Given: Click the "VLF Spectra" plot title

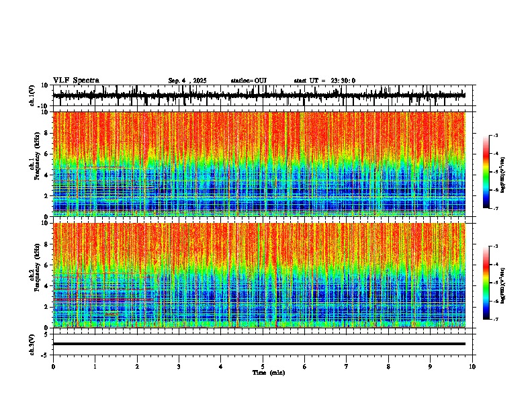Looking at the screenshot, I should 76,81.
